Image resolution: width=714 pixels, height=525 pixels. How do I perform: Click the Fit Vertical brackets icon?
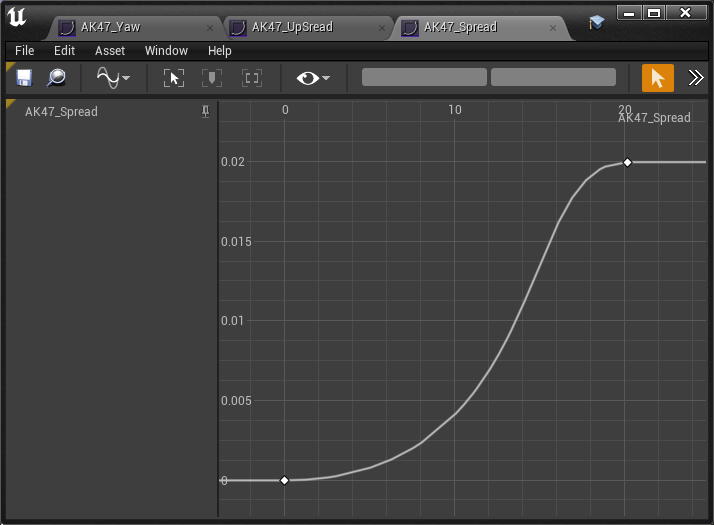(x=252, y=78)
